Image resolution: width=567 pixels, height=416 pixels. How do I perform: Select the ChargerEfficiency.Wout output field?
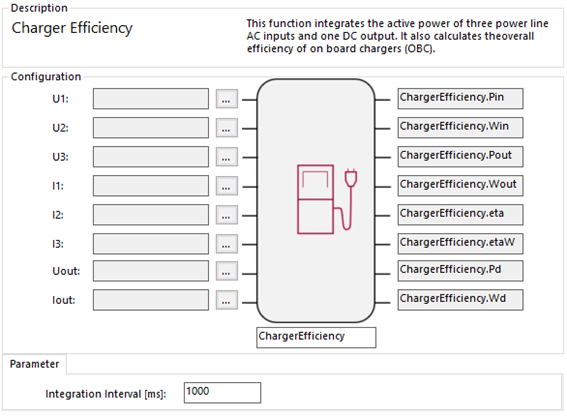pyautogui.click(x=460, y=186)
